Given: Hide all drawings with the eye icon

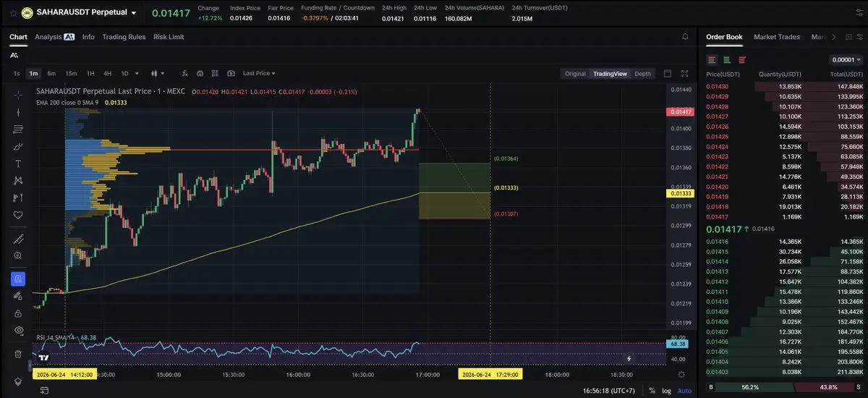Looking at the screenshot, I should (x=18, y=330).
